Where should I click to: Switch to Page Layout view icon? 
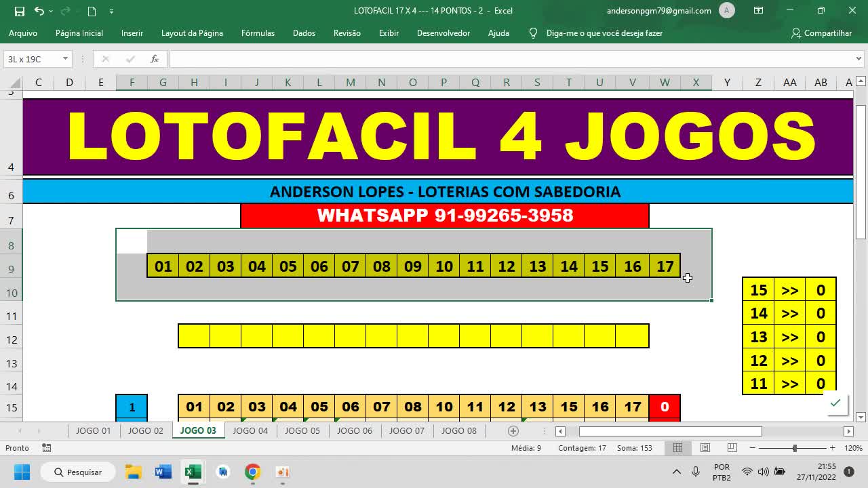(x=705, y=448)
